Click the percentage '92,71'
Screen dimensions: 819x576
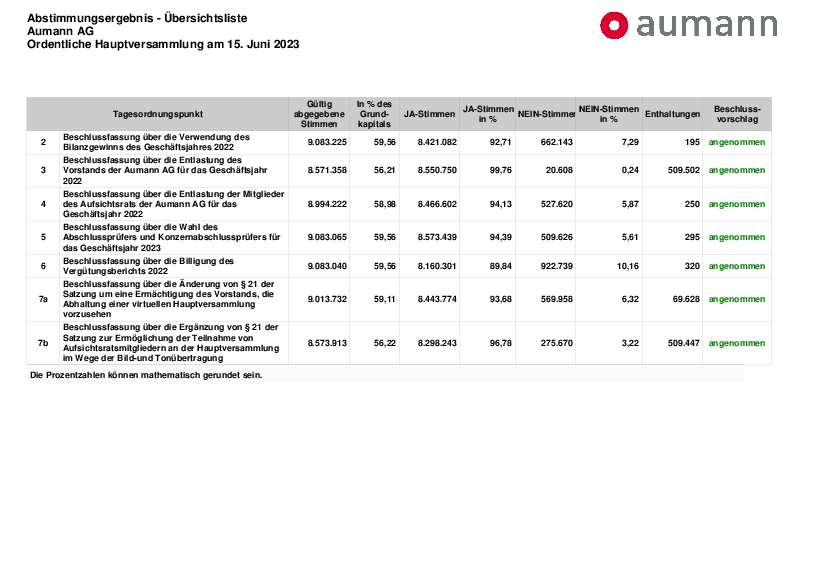(500, 142)
